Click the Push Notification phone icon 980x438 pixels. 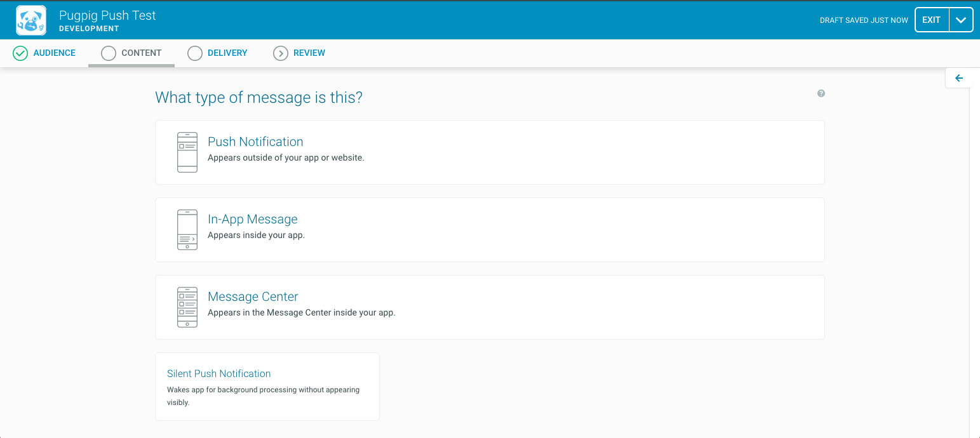click(x=187, y=152)
